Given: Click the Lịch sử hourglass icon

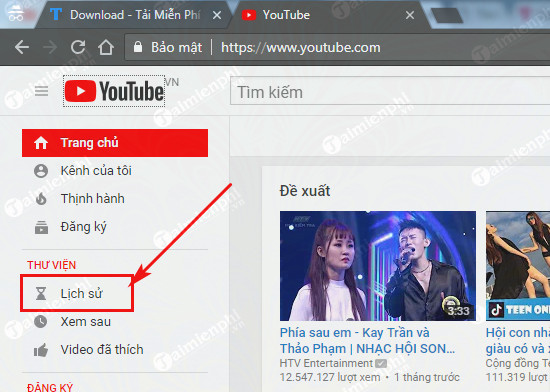Looking at the screenshot, I should (x=41, y=293).
